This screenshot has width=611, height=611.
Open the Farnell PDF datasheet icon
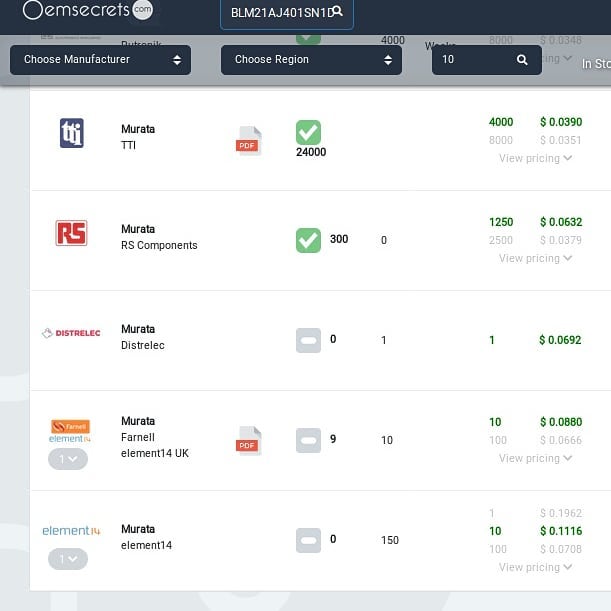click(x=248, y=441)
